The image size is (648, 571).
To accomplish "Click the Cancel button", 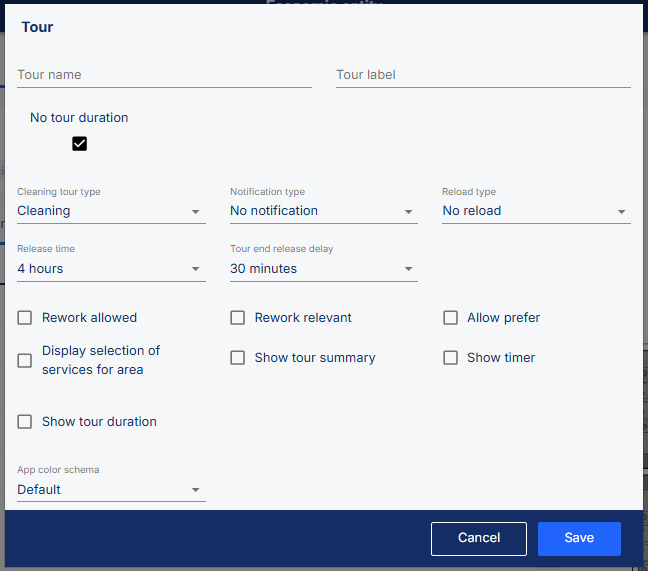I will pos(478,538).
